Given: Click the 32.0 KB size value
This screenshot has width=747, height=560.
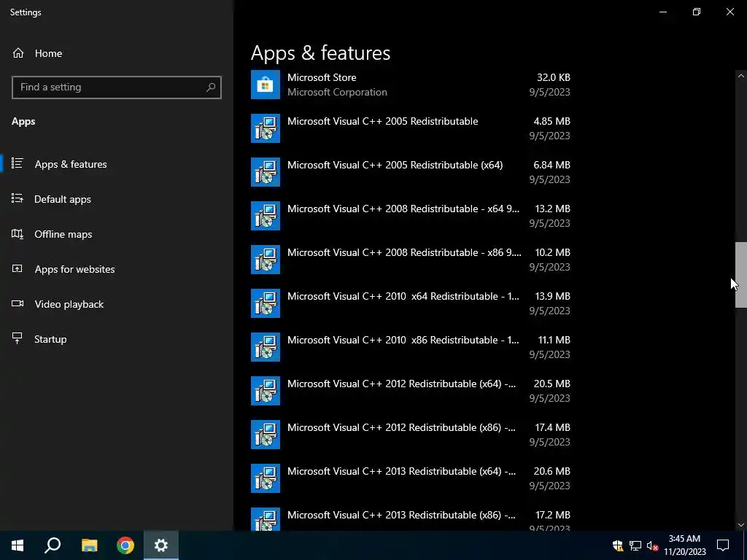Looking at the screenshot, I should 553,77.
